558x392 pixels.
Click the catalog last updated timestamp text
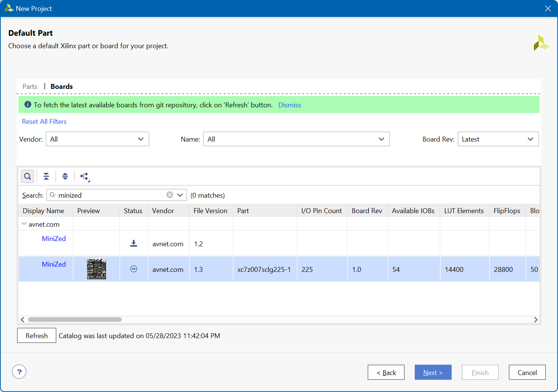coord(139,336)
